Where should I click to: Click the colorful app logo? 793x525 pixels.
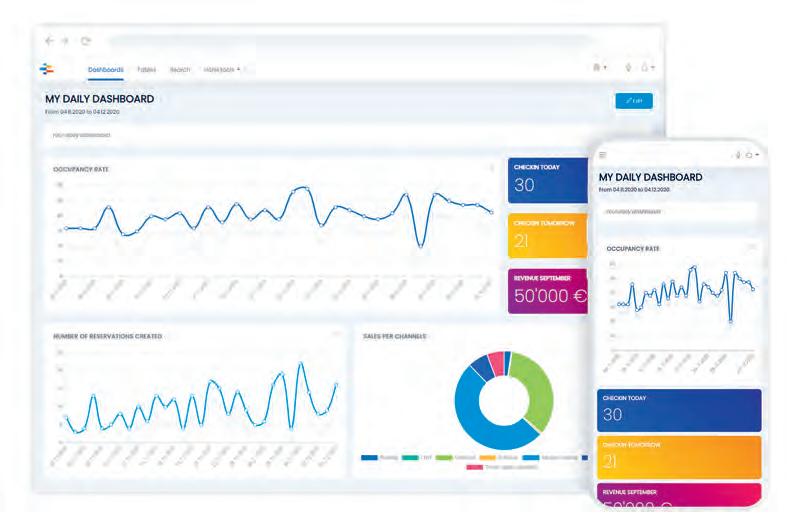[47, 69]
